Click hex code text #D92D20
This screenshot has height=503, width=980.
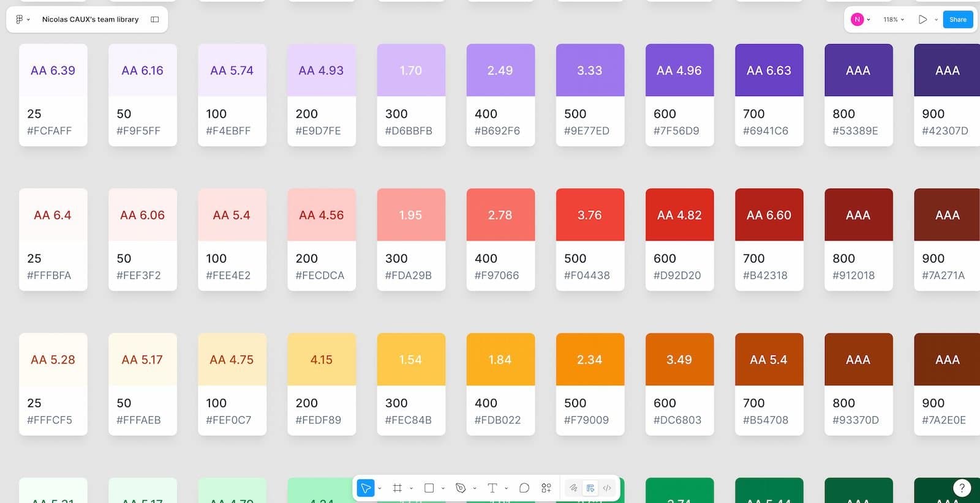pyautogui.click(x=677, y=275)
